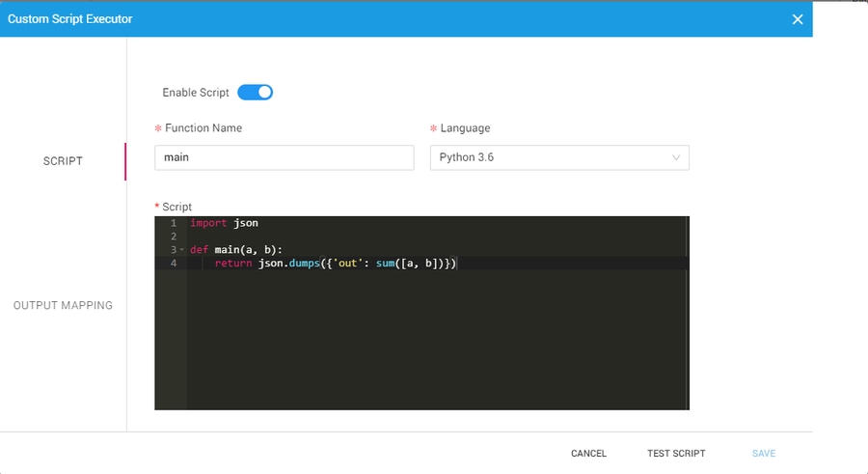Click the 'Custom Script Executor' dialog title
Screen dimensions: 868x474
tap(70, 19)
